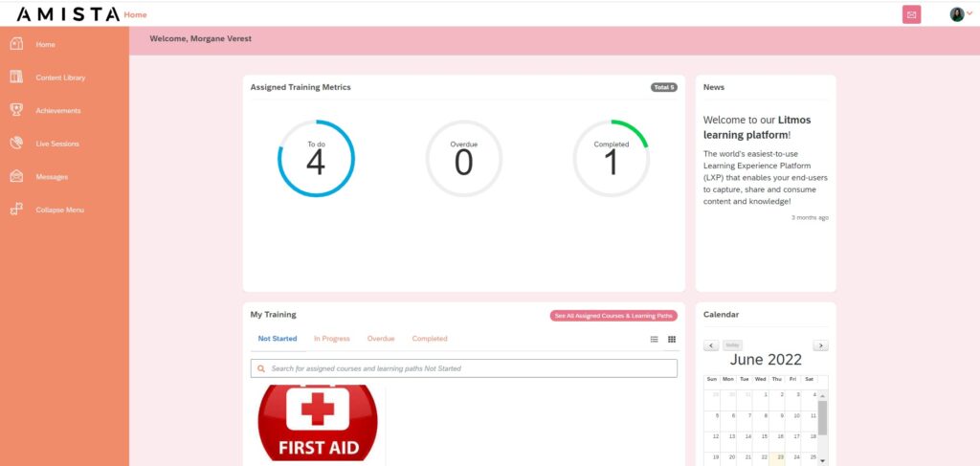This screenshot has width=980, height=466.
Task: Select the In Progress tab
Action: click(x=332, y=339)
